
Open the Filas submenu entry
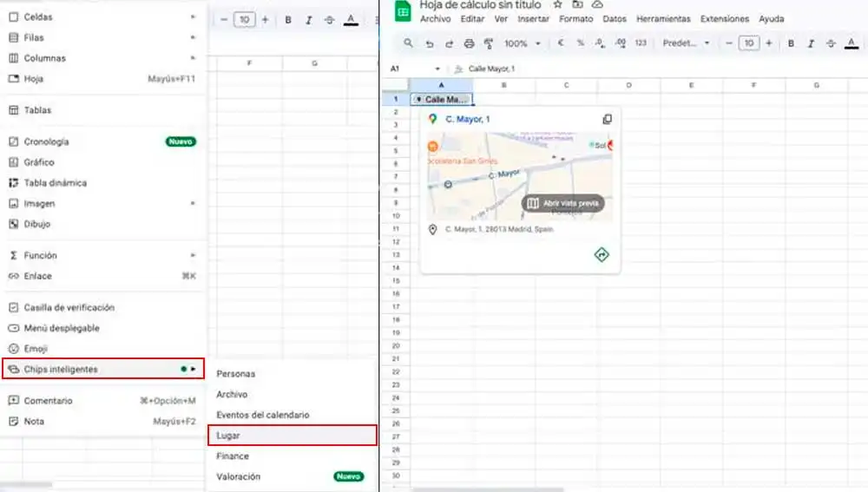(102, 37)
